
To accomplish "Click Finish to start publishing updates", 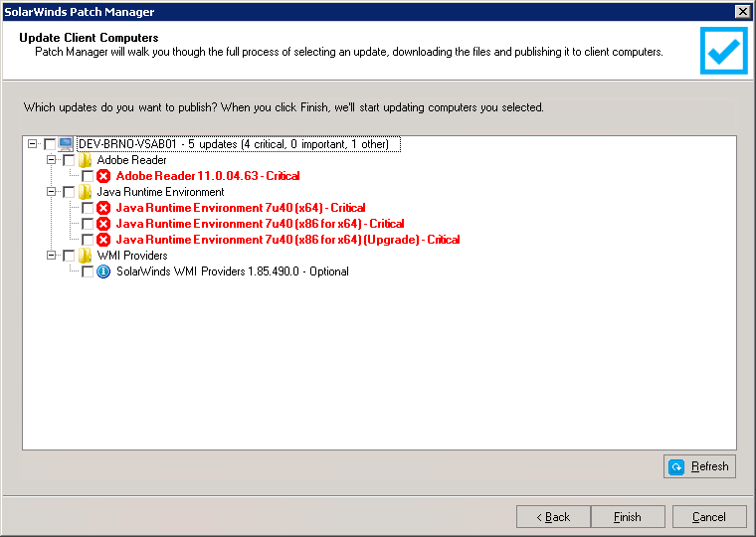I will tap(628, 517).
